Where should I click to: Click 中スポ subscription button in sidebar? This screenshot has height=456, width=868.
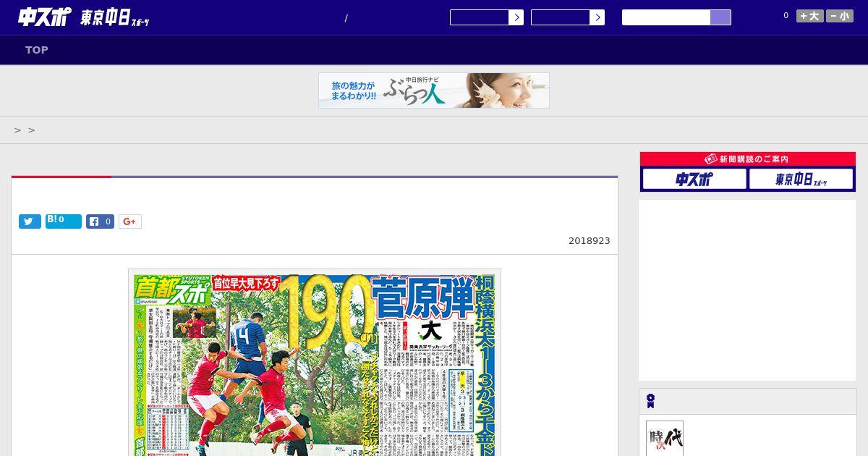(694, 179)
